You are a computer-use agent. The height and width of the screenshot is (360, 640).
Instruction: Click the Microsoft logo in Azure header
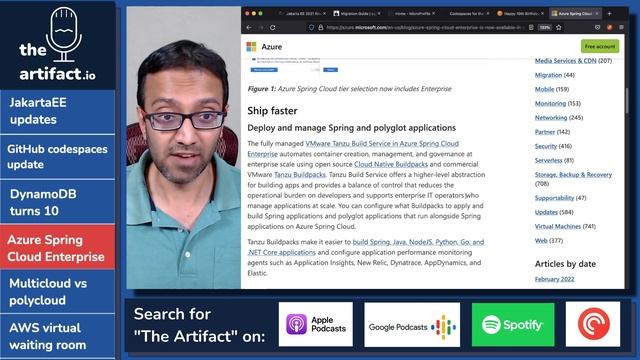(251, 47)
